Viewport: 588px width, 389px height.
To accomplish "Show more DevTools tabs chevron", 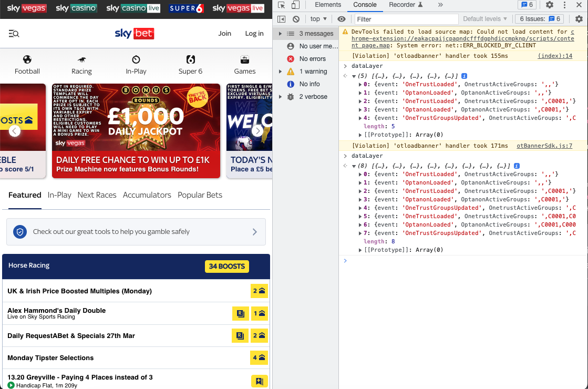I will [440, 5].
